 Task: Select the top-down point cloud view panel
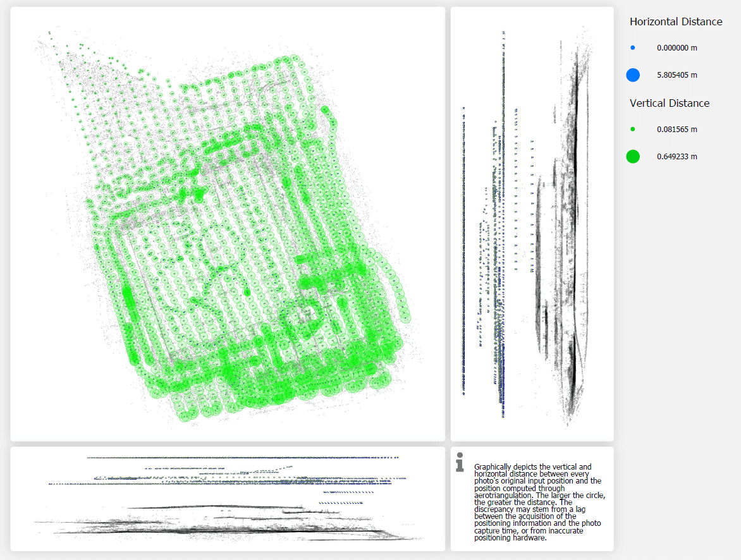(x=228, y=224)
